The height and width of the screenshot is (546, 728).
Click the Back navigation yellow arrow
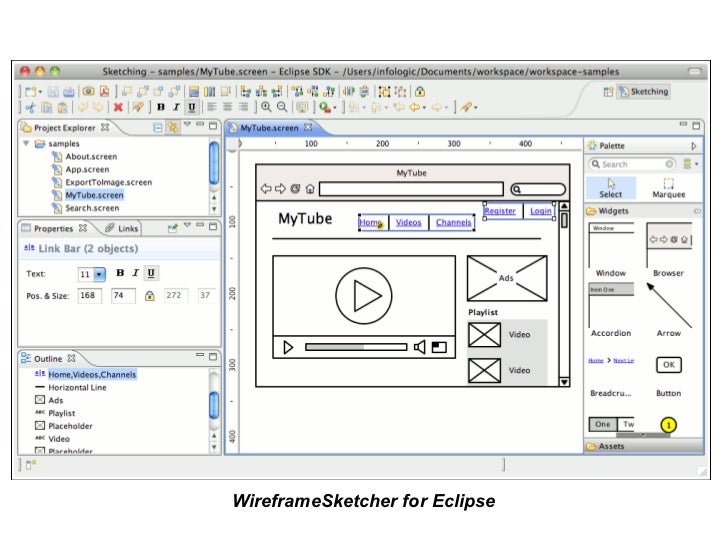click(416, 107)
